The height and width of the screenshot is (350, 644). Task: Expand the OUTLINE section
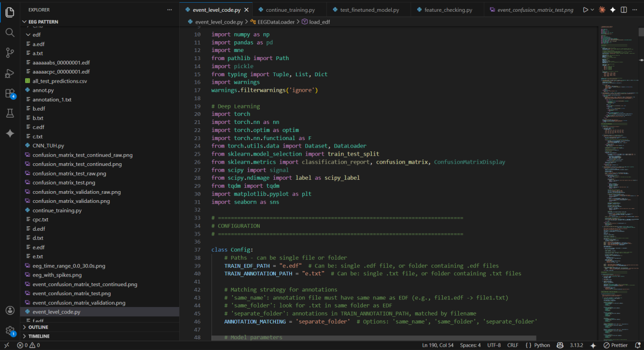point(38,327)
